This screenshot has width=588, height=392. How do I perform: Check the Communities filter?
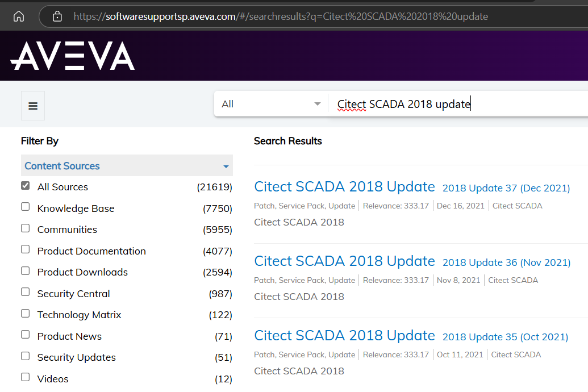(x=25, y=228)
